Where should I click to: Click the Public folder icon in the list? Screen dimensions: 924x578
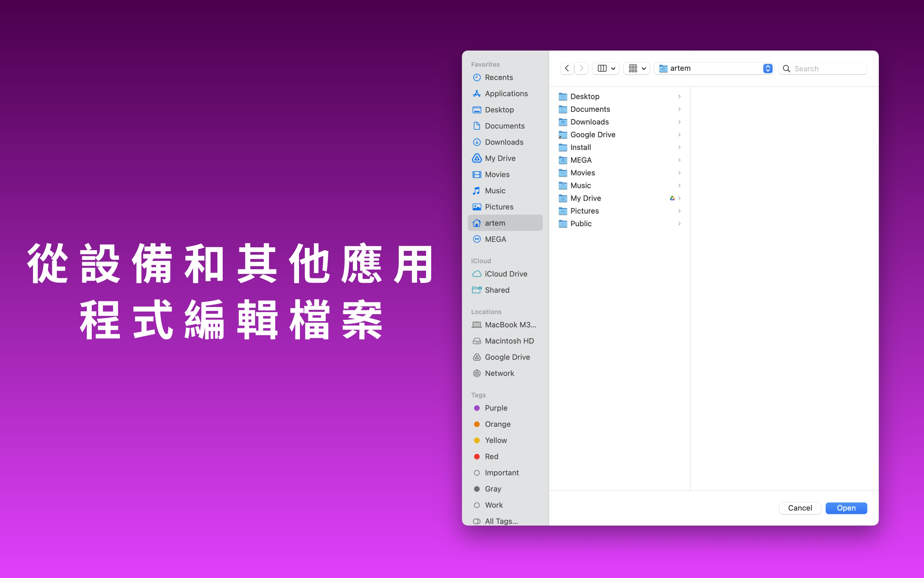(x=562, y=223)
